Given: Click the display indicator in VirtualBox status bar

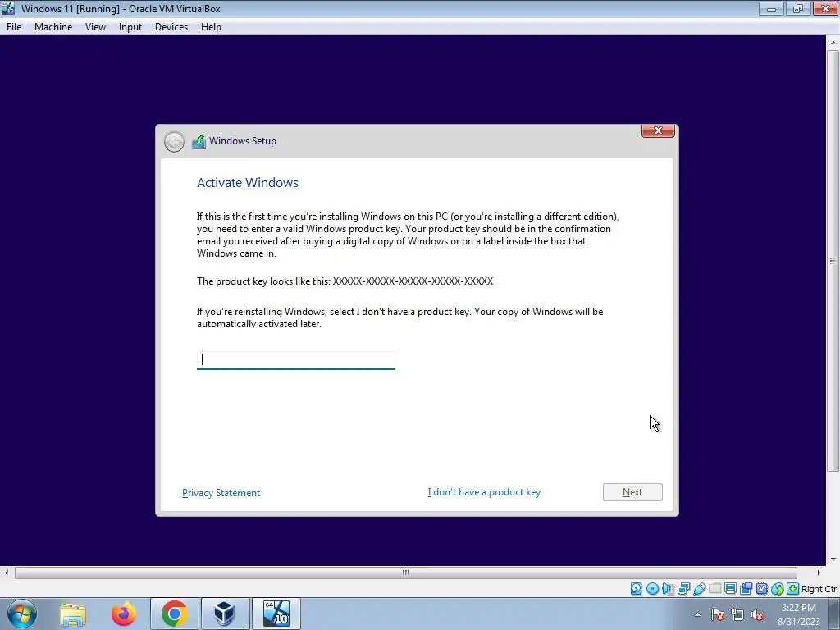Looking at the screenshot, I should pos(730,589).
